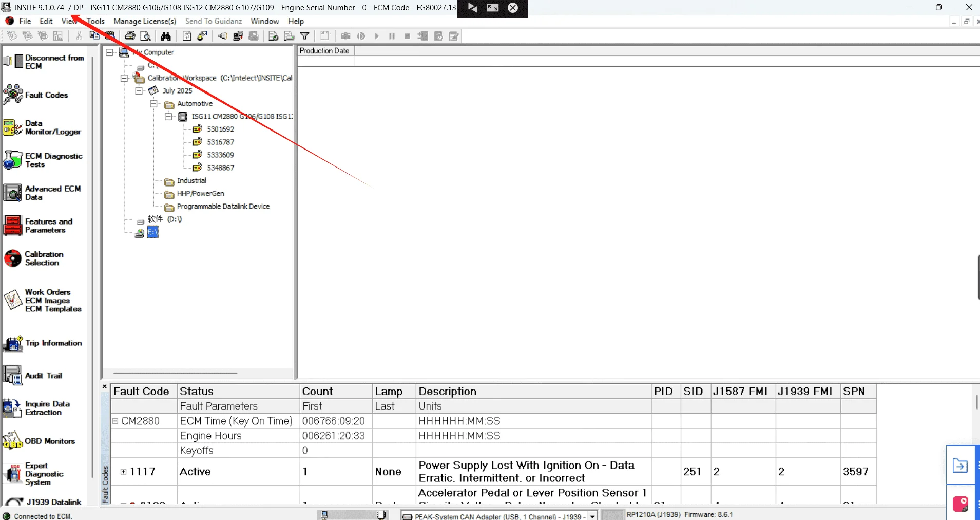Click the Cut scissors icon

point(79,36)
